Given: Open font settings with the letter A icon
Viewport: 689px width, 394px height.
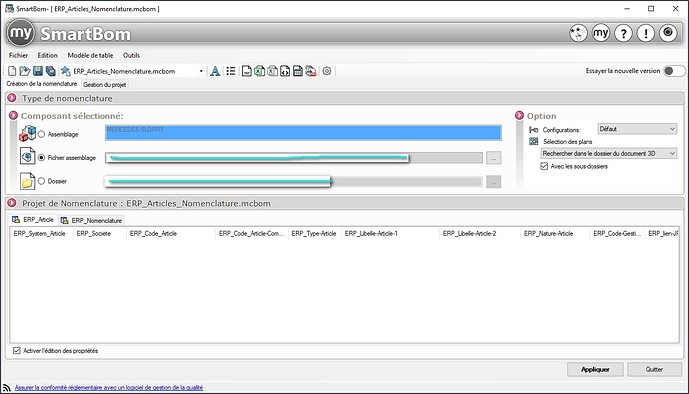Looking at the screenshot, I should point(215,71).
